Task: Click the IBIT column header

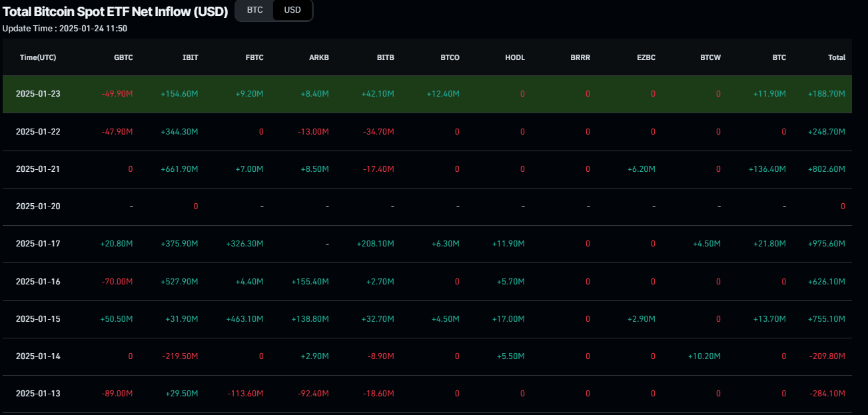Action: (190, 57)
